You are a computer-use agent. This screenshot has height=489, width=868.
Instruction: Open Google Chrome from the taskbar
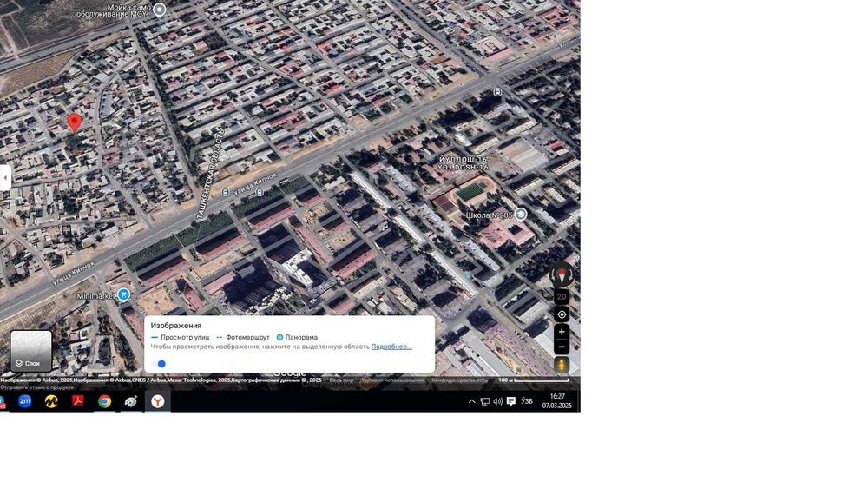(x=105, y=401)
